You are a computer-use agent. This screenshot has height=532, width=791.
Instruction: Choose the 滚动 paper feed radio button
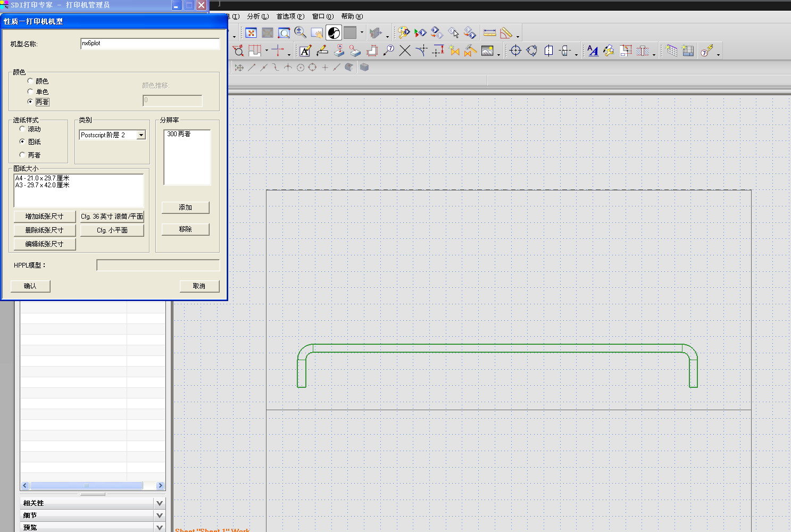point(22,129)
